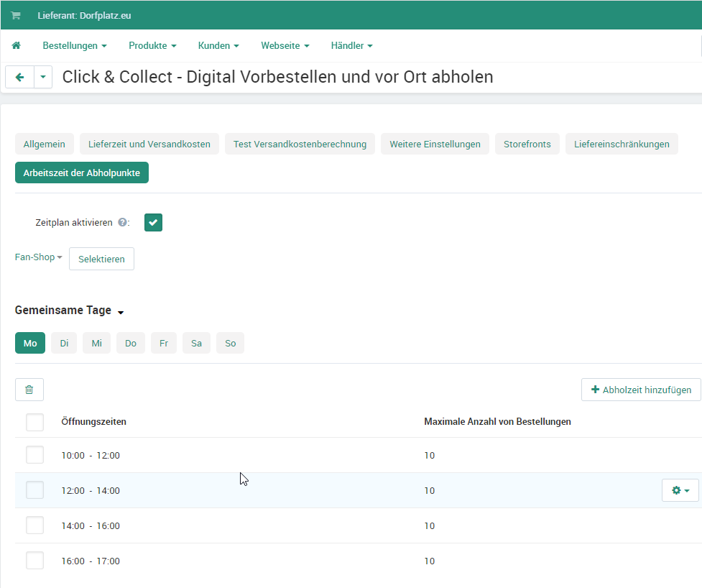Screen dimensions: 702x588
Task: Select the Fr day tab
Action: (164, 343)
